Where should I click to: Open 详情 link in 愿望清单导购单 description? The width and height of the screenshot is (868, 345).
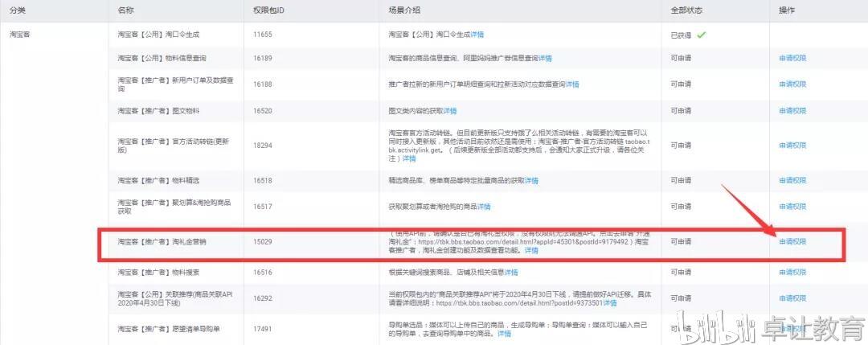[x=504, y=334]
